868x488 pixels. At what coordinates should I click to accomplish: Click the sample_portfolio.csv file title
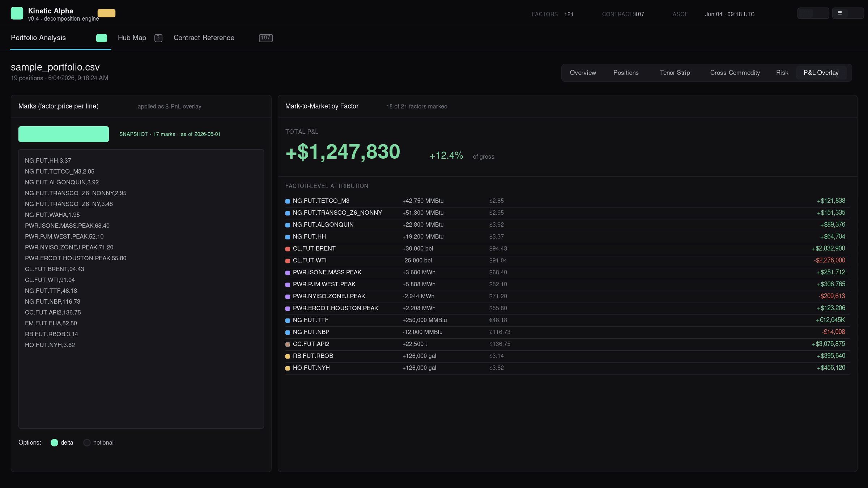tap(55, 67)
